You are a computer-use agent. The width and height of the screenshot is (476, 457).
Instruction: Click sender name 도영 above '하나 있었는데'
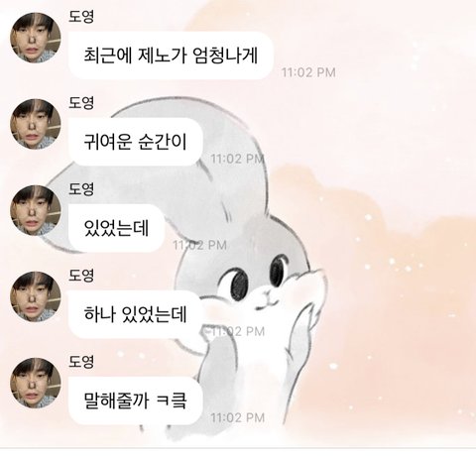tap(81, 275)
